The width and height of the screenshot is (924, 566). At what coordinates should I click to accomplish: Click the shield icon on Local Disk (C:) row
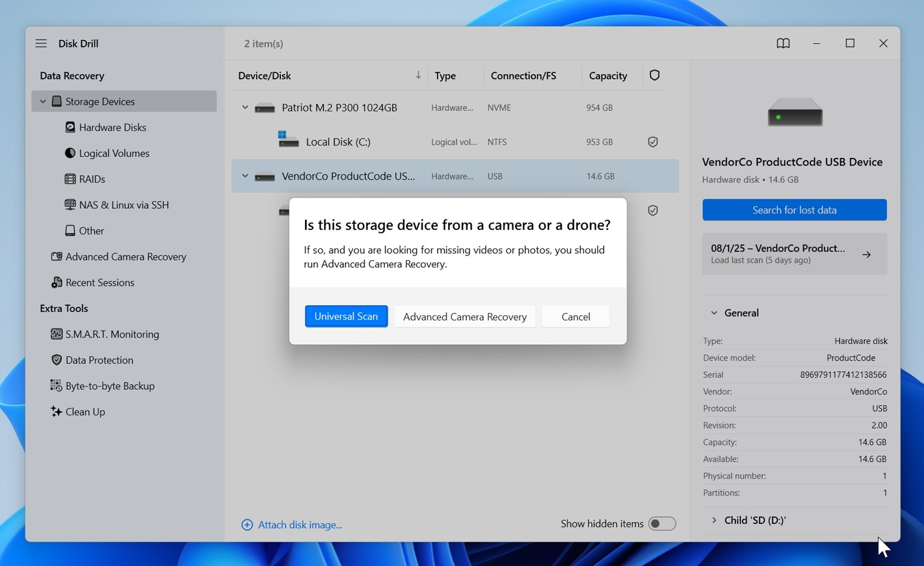[x=653, y=142]
